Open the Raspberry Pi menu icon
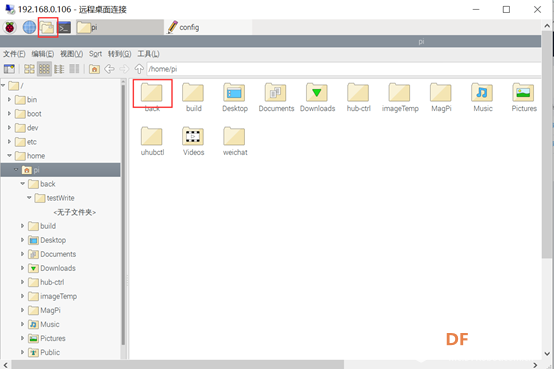 tap(10, 27)
